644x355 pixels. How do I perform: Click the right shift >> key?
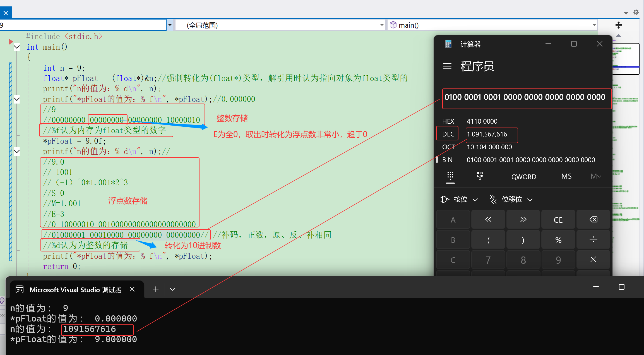tap(523, 220)
